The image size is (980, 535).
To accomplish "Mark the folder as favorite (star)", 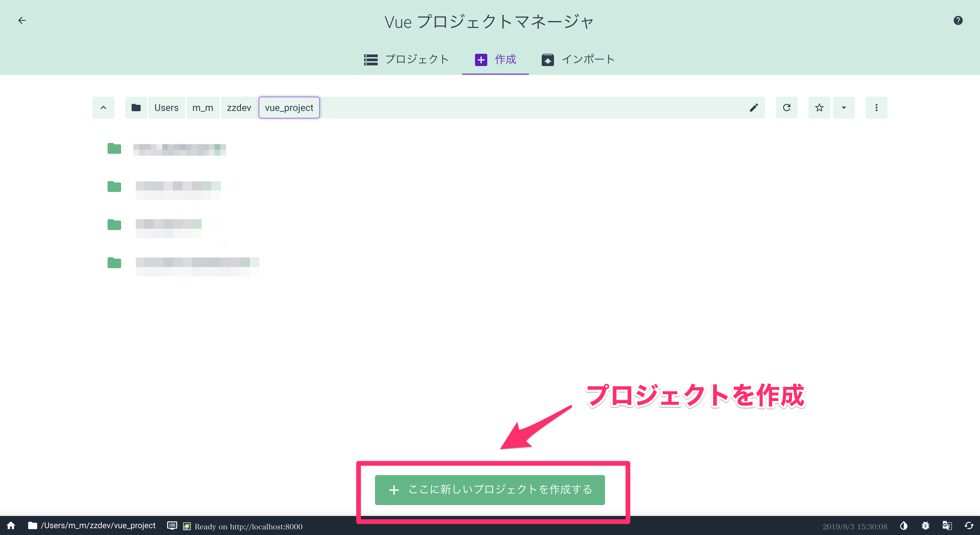I will tap(819, 108).
